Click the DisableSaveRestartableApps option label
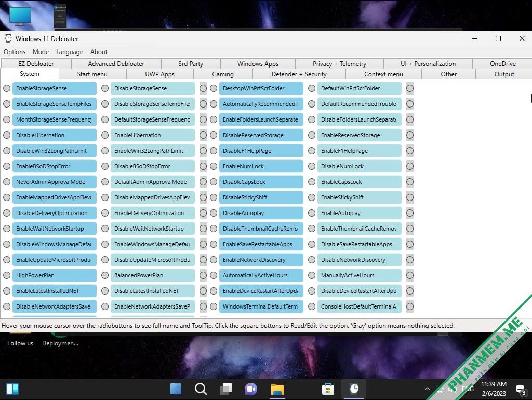 360,244
